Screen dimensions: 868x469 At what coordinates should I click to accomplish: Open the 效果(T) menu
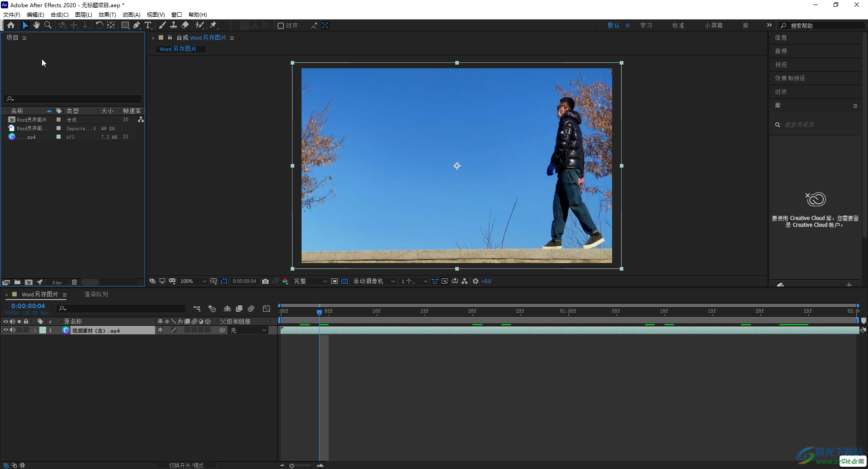tap(107, 14)
